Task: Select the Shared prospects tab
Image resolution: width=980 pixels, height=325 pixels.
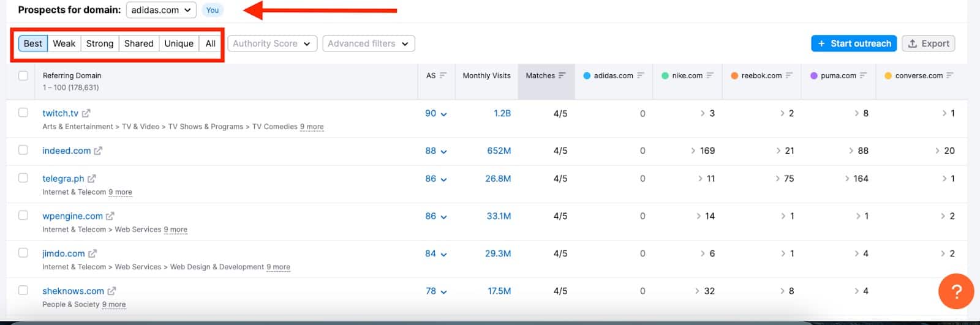Action: tap(139, 43)
